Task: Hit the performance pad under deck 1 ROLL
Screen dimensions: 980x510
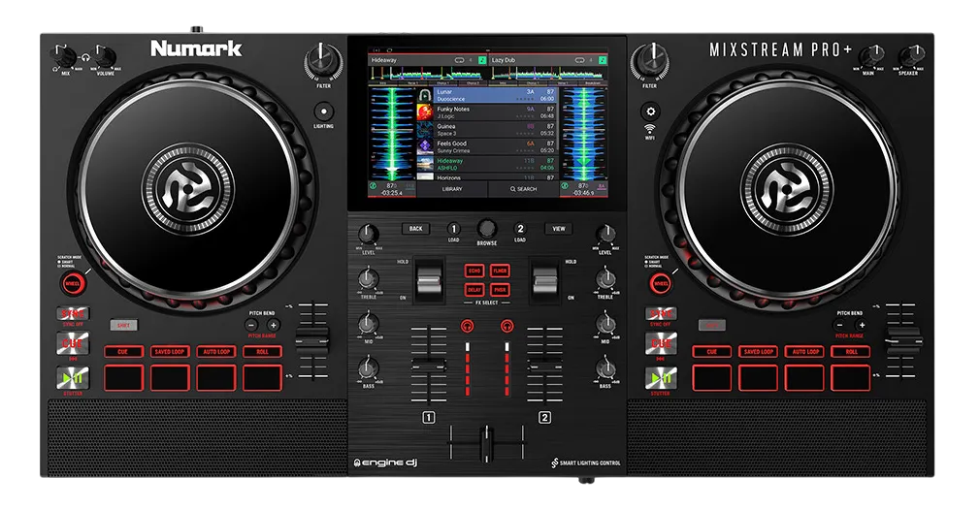Action: (263, 378)
